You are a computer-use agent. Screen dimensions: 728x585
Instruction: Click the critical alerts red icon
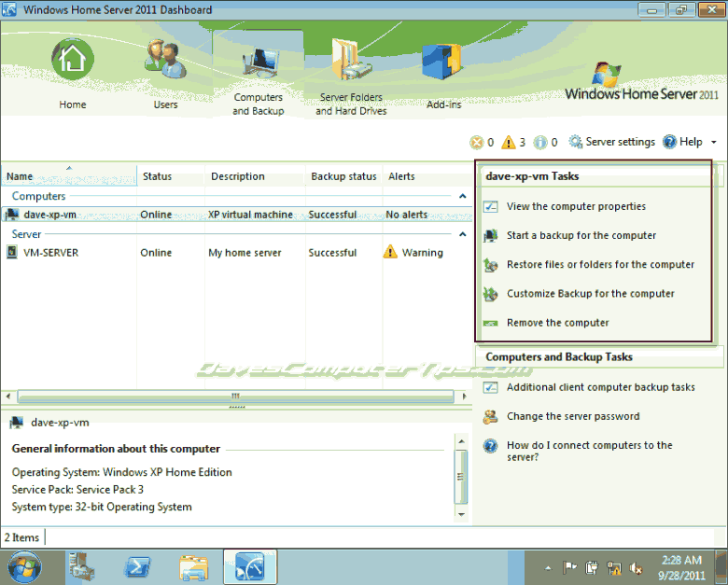477,142
